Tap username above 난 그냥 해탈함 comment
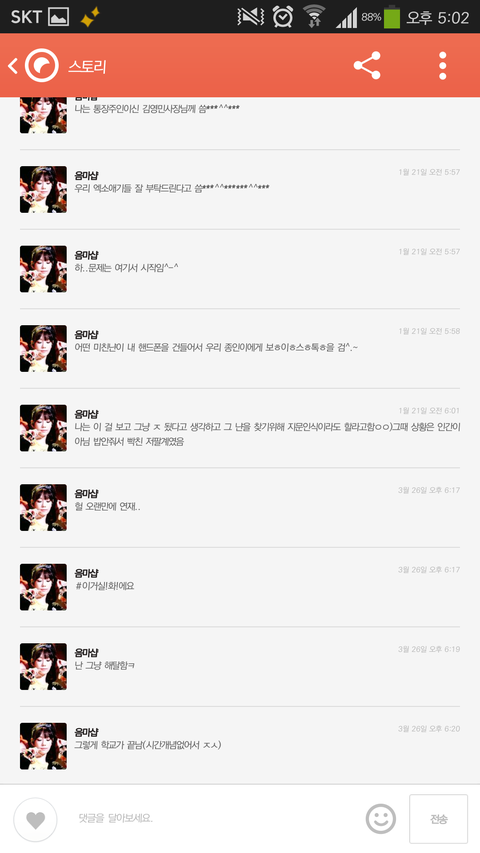 [x=86, y=652]
